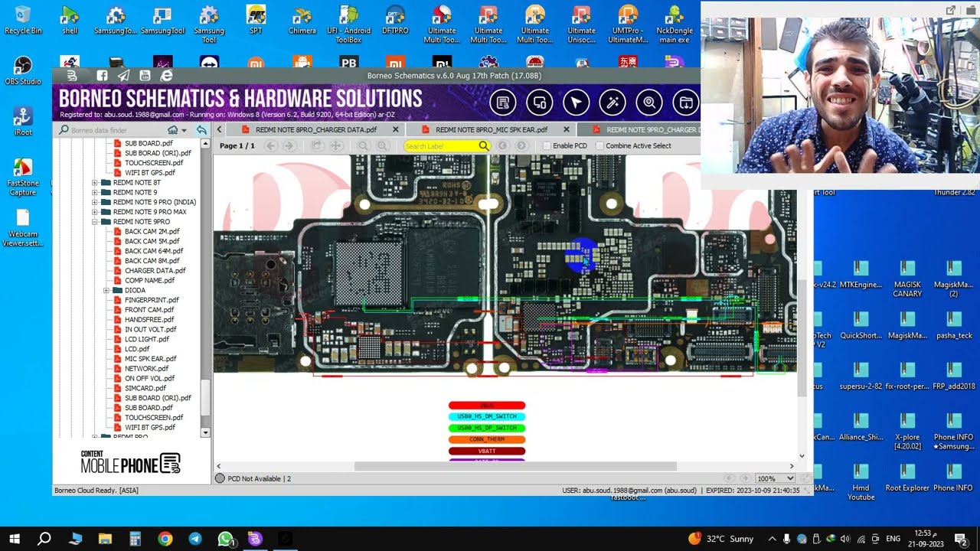
Task: Click the devices round toolbar button
Action: pyautogui.click(x=539, y=103)
